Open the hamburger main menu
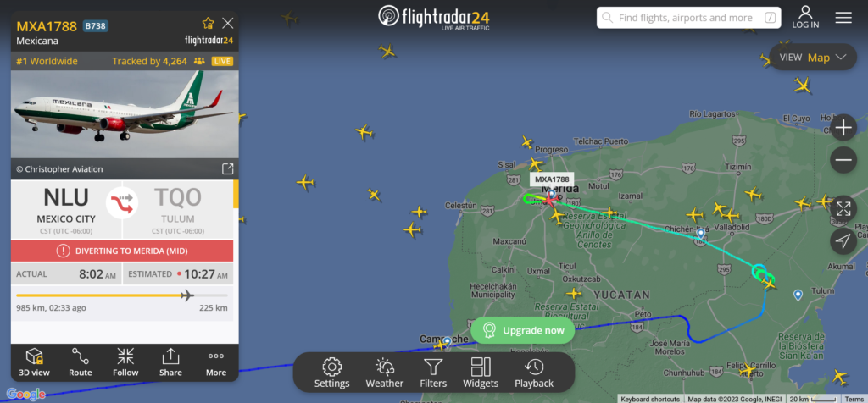The image size is (868, 403). 843,18
